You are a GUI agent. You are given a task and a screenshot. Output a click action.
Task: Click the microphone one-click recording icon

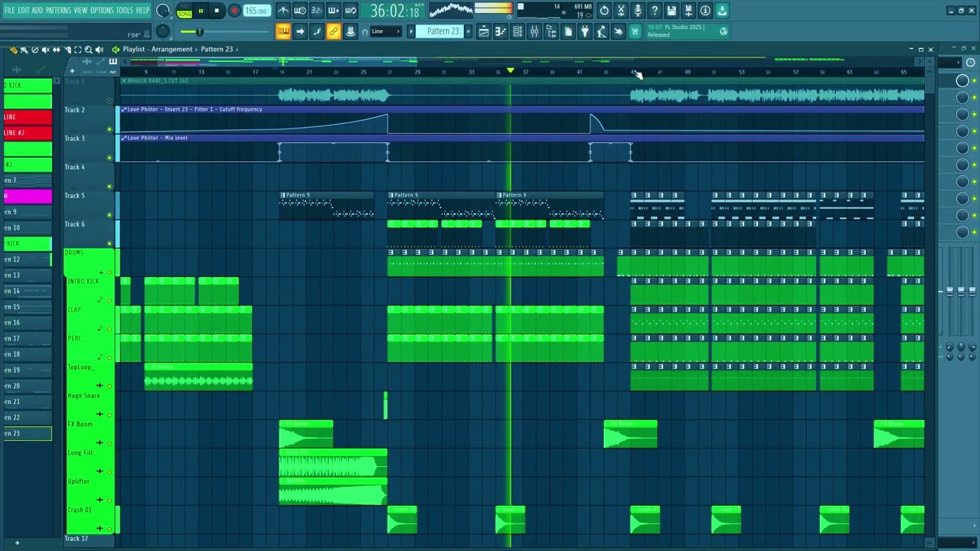pyautogui.click(x=638, y=11)
